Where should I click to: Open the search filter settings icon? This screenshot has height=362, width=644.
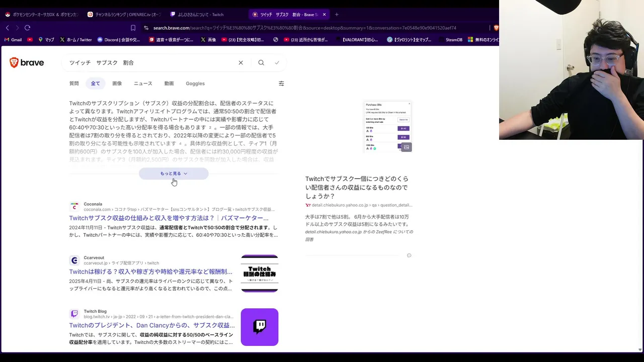coord(281,83)
